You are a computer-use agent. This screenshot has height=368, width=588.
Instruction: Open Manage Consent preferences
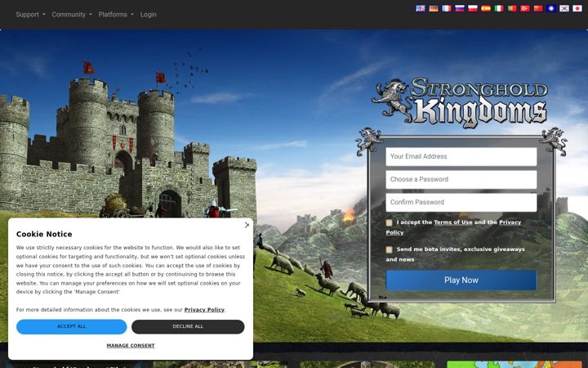(131, 345)
